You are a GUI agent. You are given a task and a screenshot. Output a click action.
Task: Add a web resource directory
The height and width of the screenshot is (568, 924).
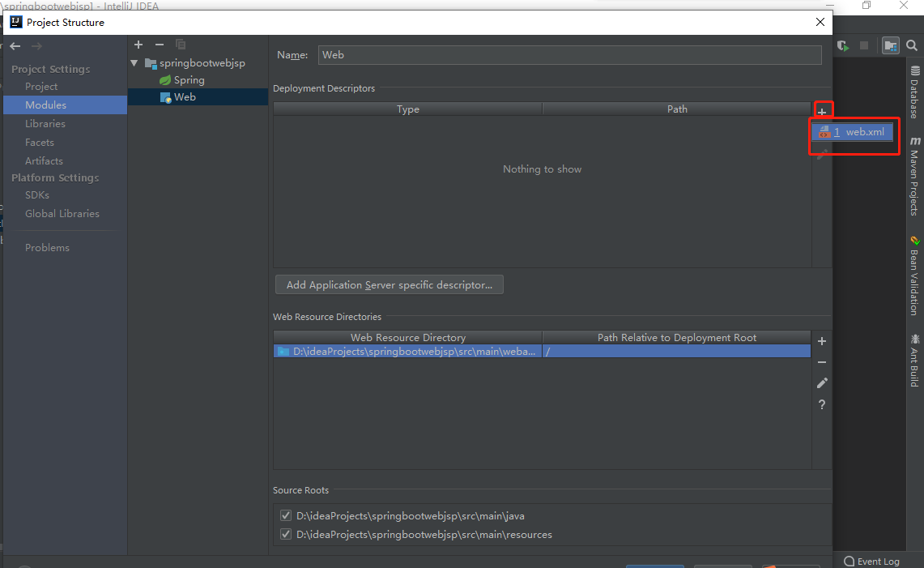822,341
